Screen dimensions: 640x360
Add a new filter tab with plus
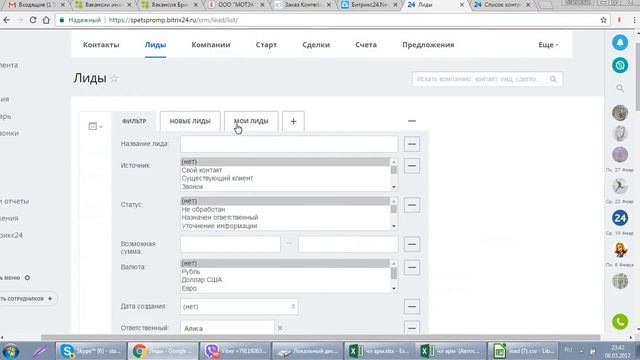pyautogui.click(x=293, y=121)
